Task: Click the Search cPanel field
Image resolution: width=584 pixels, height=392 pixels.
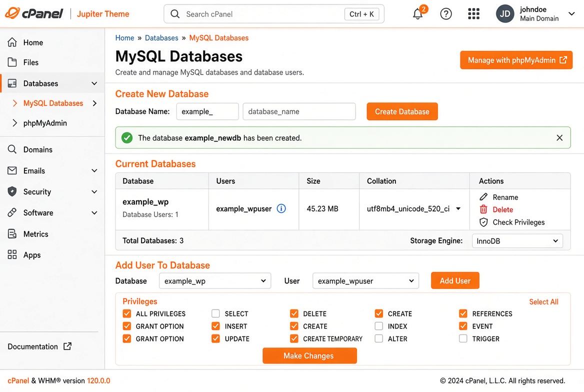Action: (274, 14)
